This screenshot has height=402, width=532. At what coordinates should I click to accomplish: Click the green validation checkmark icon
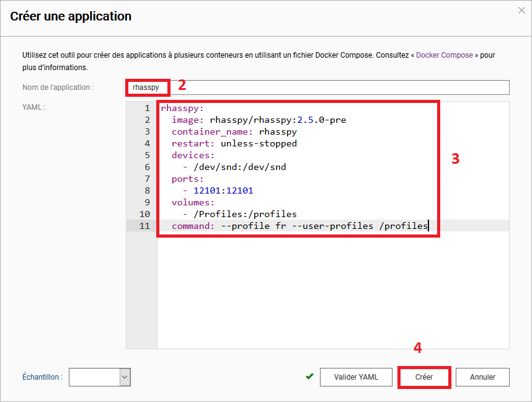click(x=309, y=376)
